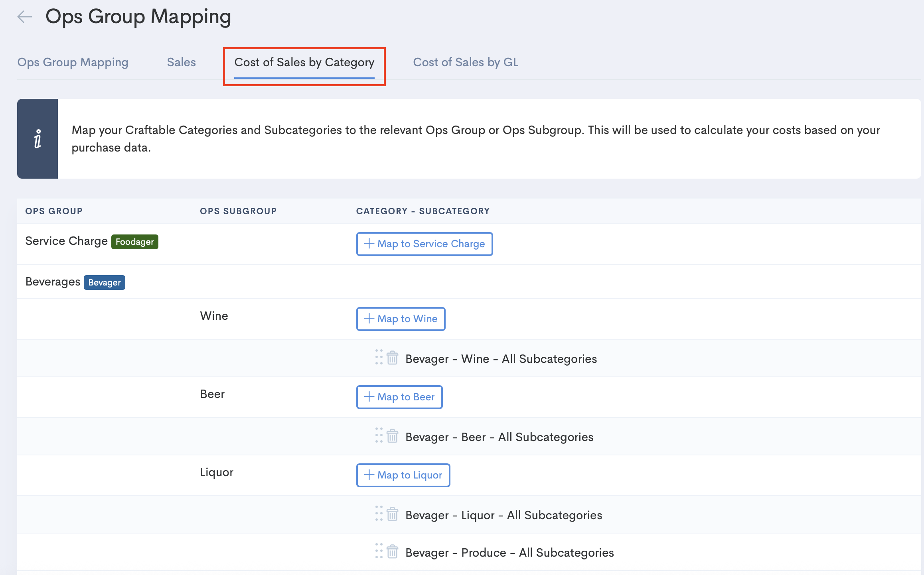Click Map to Service Charge
The height and width of the screenshot is (575, 924).
(x=424, y=244)
